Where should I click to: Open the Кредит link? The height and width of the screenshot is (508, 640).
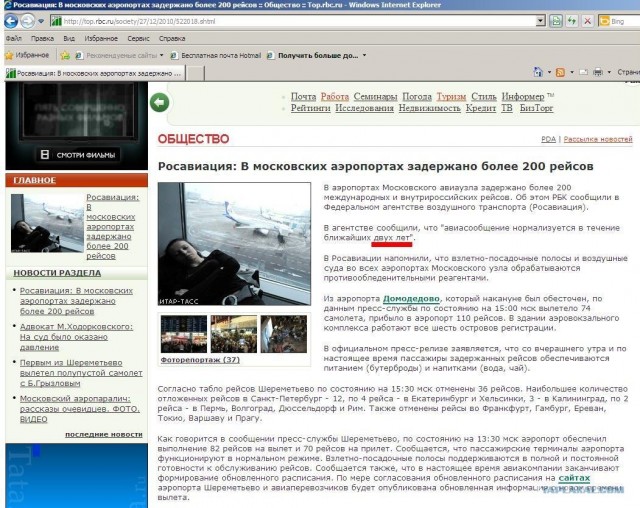coord(480,108)
